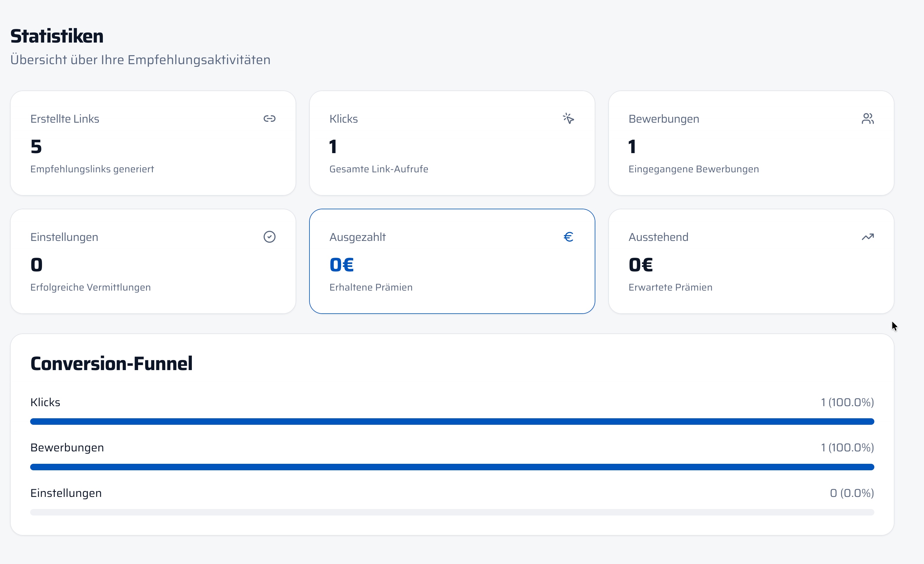924x564 pixels.
Task: Click the Statistiken page heading
Action: (x=57, y=36)
